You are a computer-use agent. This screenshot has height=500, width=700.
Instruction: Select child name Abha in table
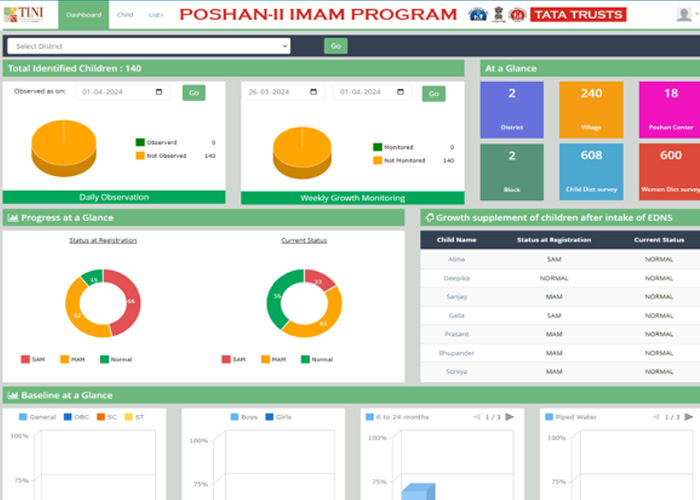point(456,259)
